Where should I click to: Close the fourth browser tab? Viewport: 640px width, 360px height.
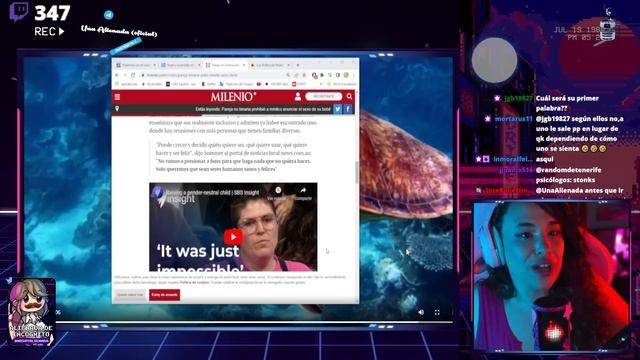288,65
